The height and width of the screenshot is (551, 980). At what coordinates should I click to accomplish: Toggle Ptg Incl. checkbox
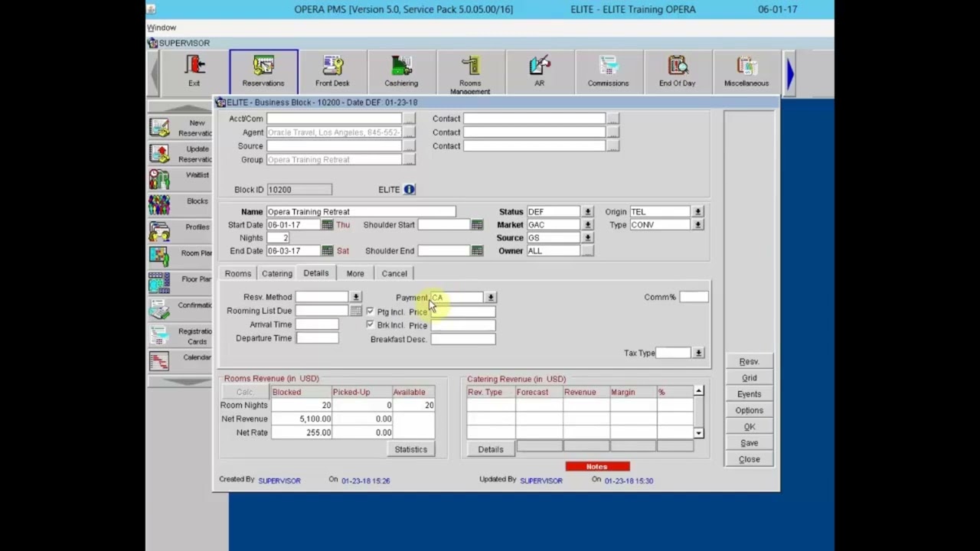(371, 311)
